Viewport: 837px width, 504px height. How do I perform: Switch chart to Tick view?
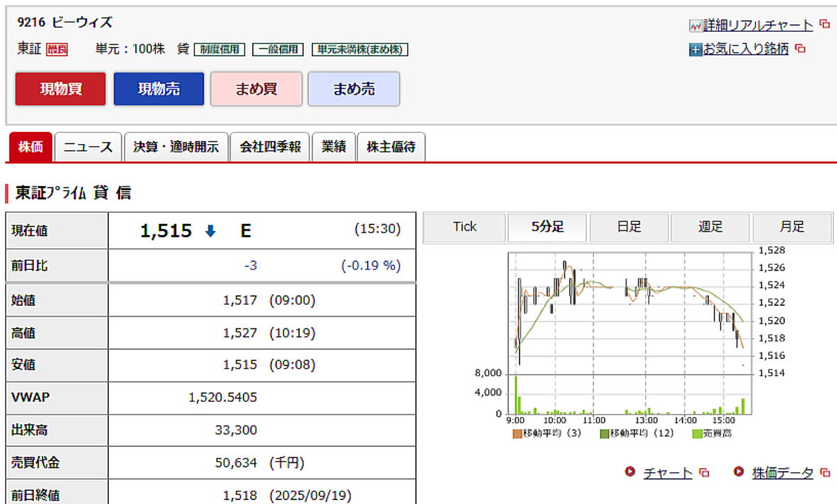[x=465, y=228]
